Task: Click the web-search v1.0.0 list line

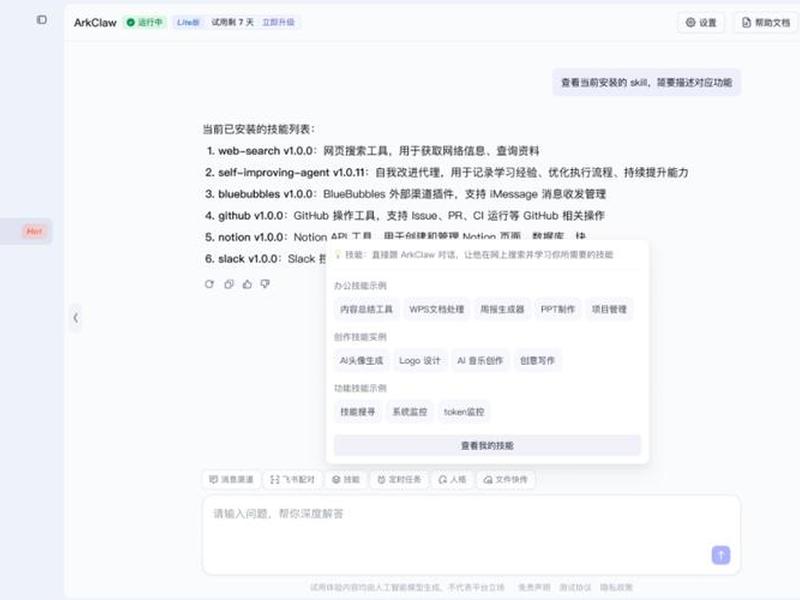Action: (373, 151)
